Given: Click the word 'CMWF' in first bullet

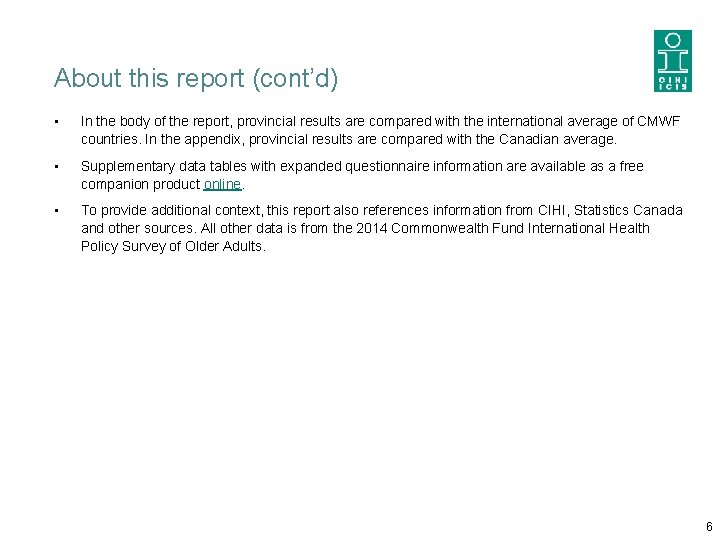Looking at the screenshot, I should [x=658, y=122].
